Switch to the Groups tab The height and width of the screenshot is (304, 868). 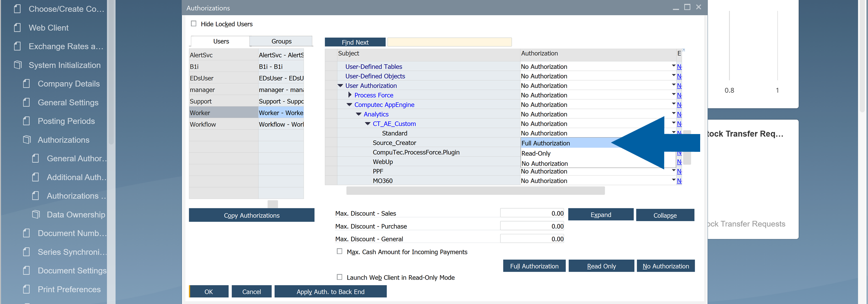tap(281, 41)
